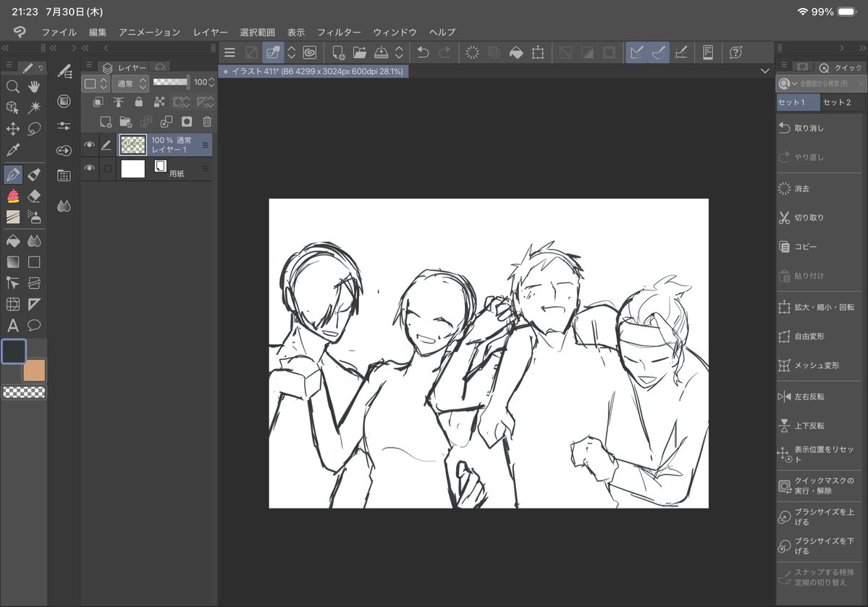
Task: Toggle snap to ruler icon
Action: (x=637, y=53)
